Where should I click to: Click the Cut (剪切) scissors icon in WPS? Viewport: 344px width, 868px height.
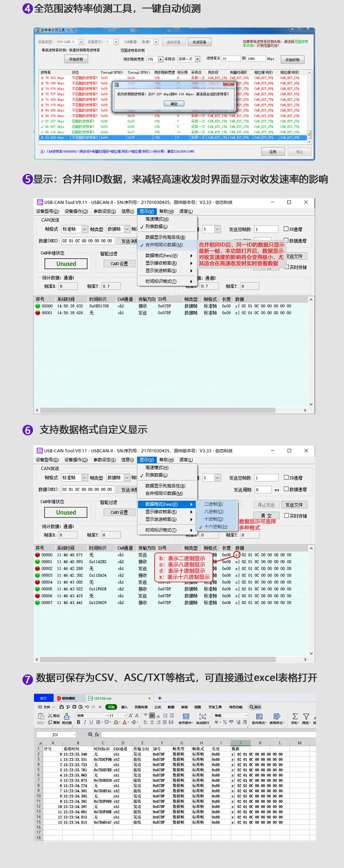tap(50, 716)
